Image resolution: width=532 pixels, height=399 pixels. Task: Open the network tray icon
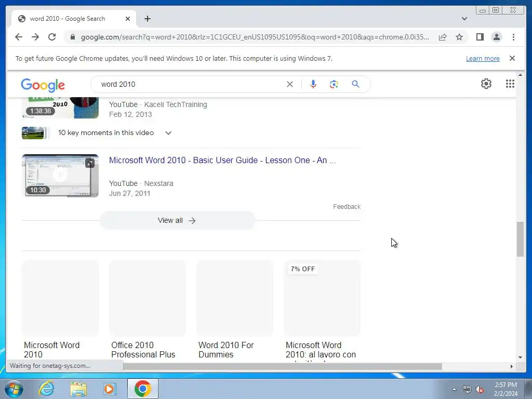point(467,389)
